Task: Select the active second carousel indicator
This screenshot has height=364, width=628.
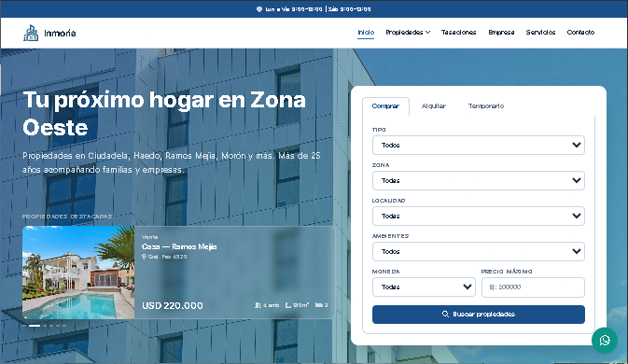Action: pyautogui.click(x=35, y=326)
